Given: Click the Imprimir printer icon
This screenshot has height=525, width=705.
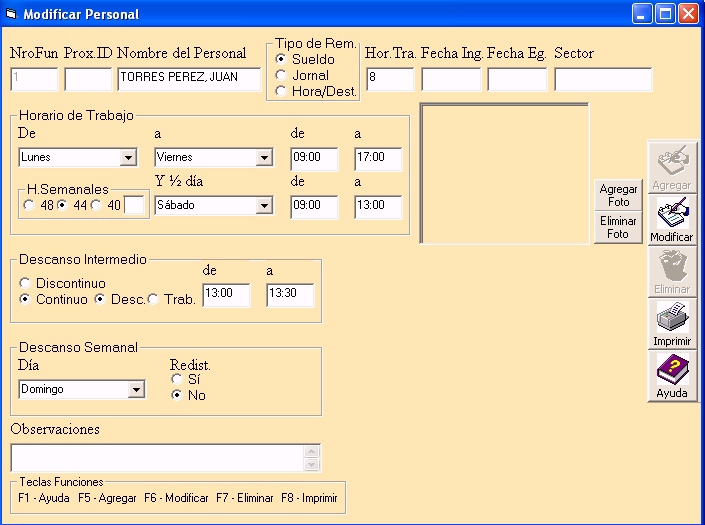Looking at the screenshot, I should click(671, 322).
